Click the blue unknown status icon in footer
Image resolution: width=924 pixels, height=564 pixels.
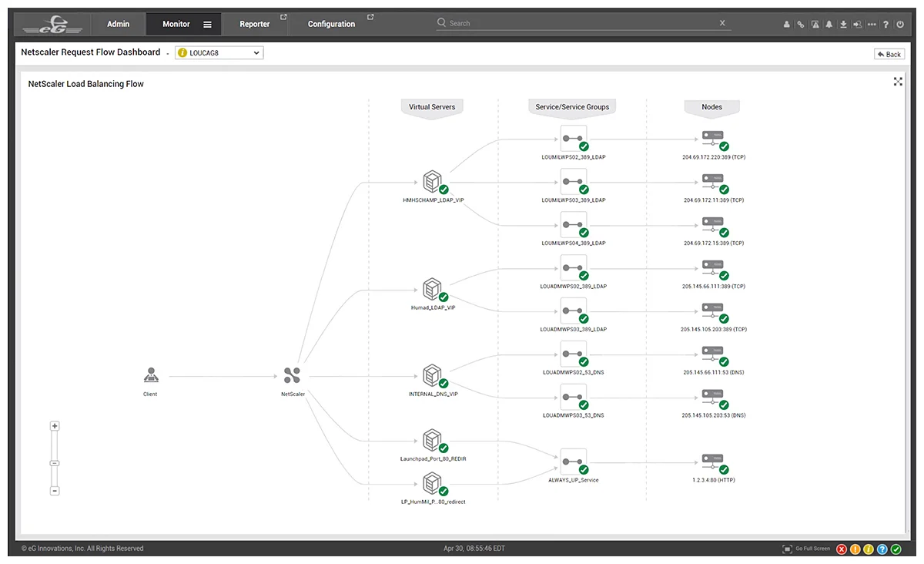pos(882,549)
